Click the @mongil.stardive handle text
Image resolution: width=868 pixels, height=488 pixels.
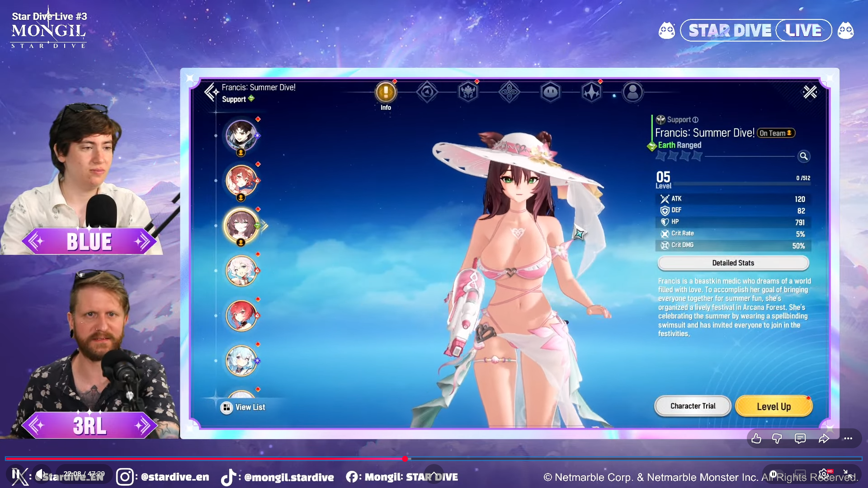pyautogui.click(x=289, y=477)
